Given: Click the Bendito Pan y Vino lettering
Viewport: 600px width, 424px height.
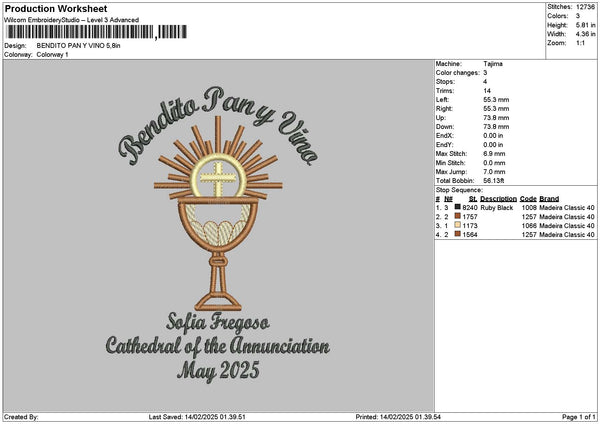Looking at the screenshot, I should pos(218,126).
